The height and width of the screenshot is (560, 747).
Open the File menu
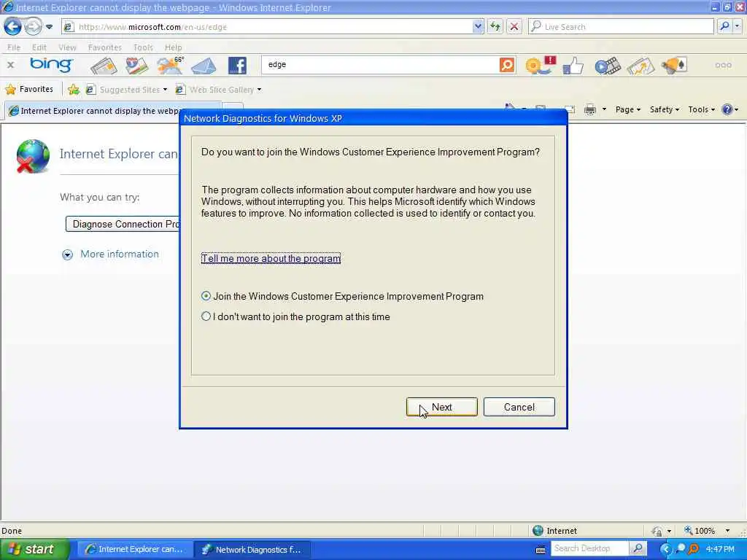(14, 47)
